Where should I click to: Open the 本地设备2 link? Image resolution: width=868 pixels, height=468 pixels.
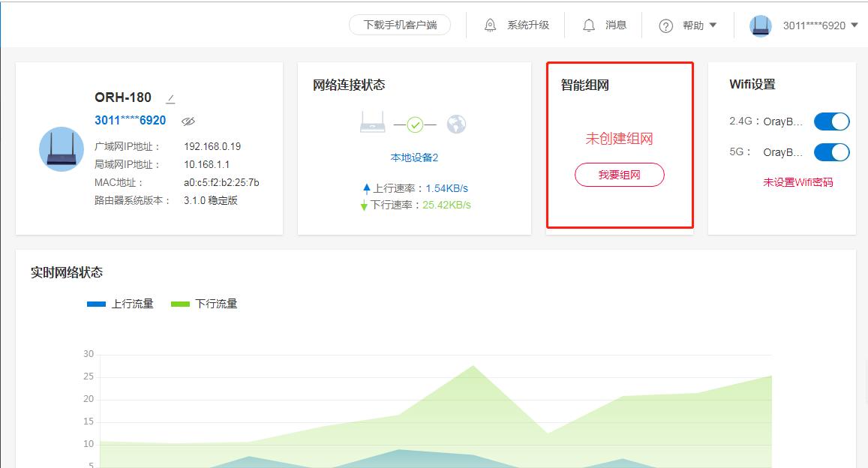(x=413, y=158)
